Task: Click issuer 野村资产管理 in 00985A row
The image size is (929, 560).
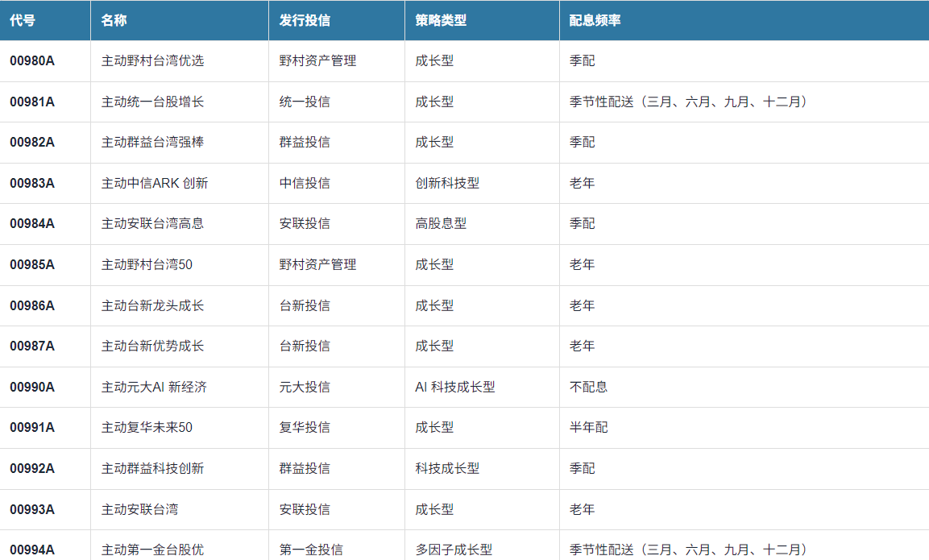Action: pos(317,264)
